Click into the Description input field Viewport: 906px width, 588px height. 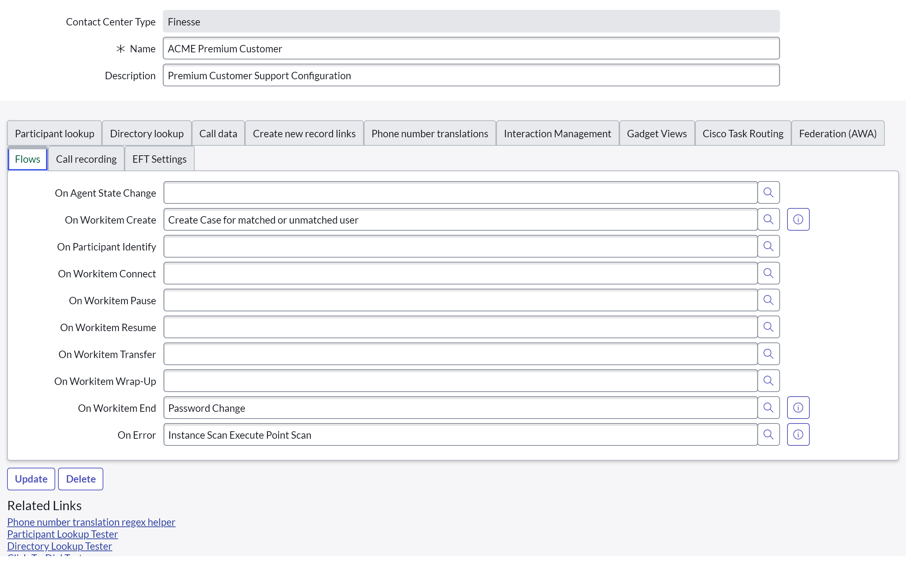471,75
